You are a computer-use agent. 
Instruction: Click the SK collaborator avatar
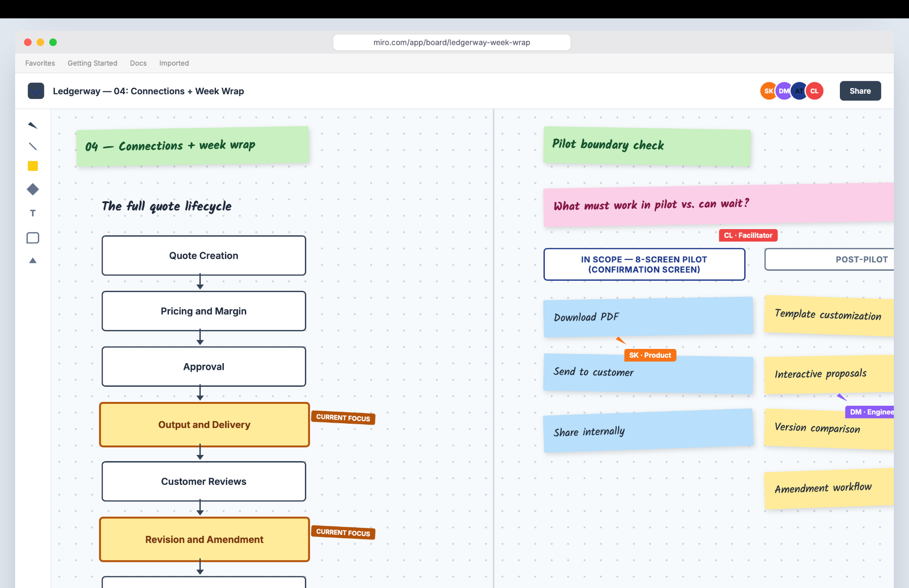click(768, 91)
